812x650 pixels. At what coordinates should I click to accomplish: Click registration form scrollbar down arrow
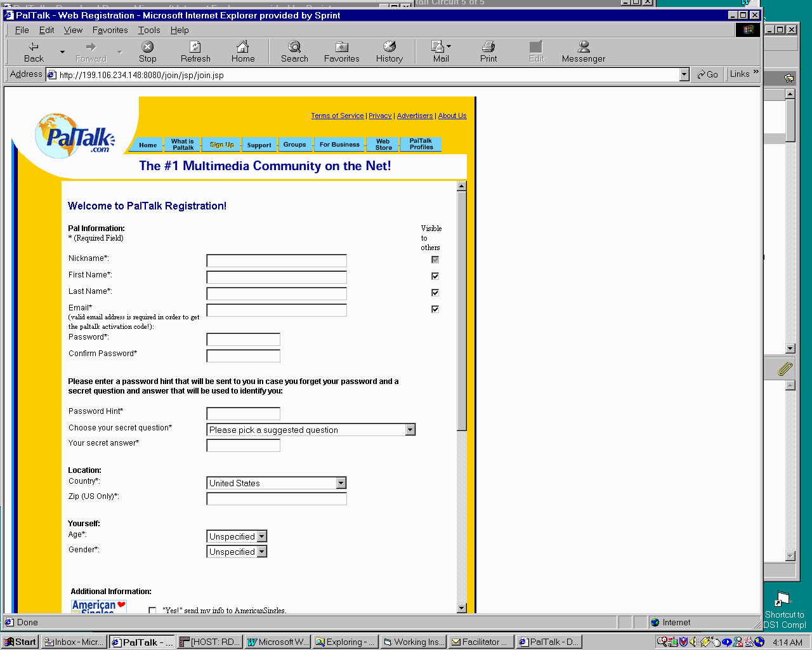pyautogui.click(x=461, y=608)
